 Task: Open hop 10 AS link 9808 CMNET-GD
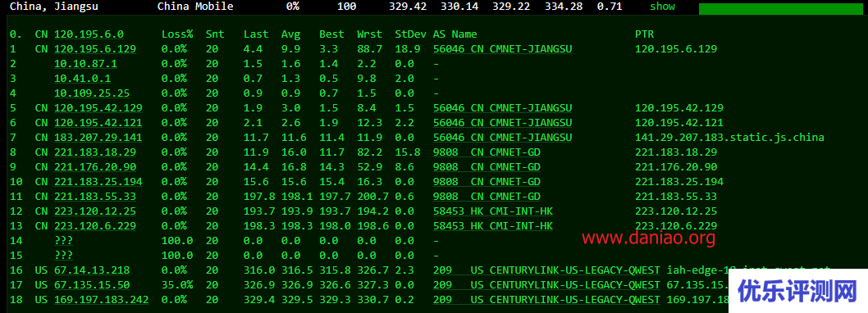tap(487, 181)
